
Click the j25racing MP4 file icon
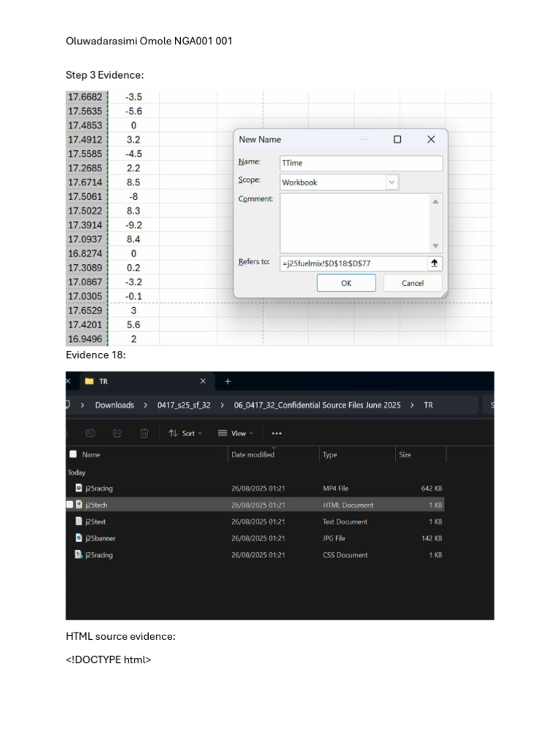(79, 488)
